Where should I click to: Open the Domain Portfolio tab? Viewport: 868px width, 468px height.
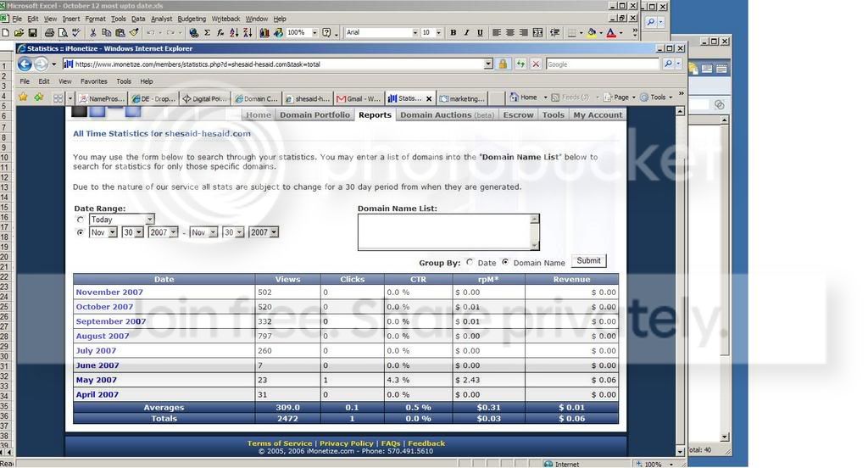(x=315, y=115)
